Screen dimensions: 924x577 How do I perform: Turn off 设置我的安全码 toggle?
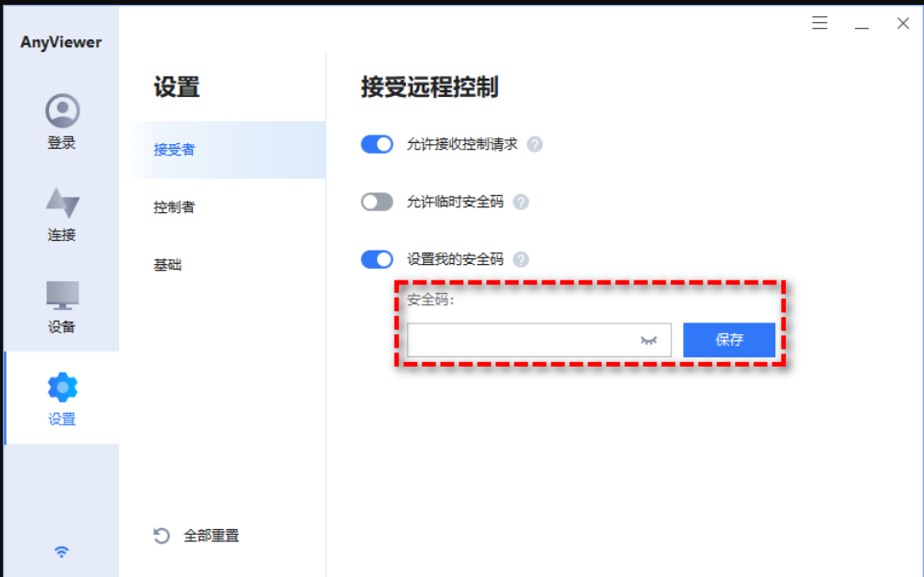click(377, 259)
